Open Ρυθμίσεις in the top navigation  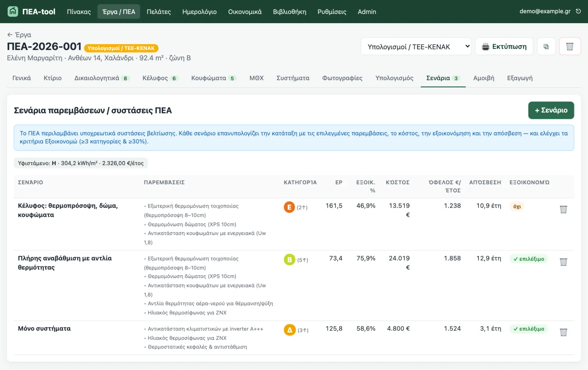pyautogui.click(x=332, y=12)
